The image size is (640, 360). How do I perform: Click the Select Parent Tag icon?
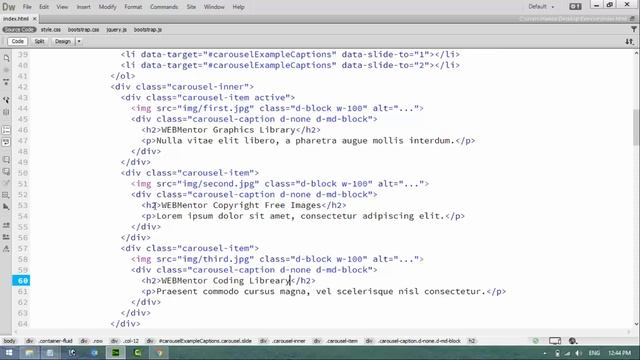point(6,100)
